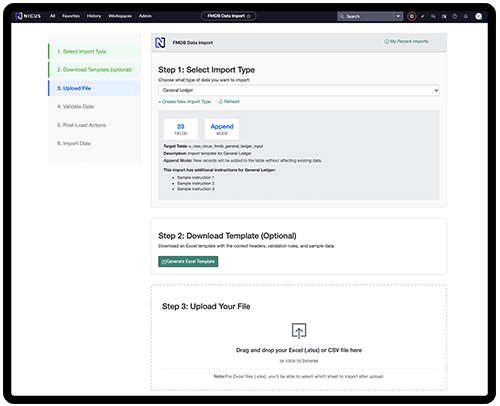Click the 23 Fields card
This screenshot has height=406, width=500.
pos(181,129)
